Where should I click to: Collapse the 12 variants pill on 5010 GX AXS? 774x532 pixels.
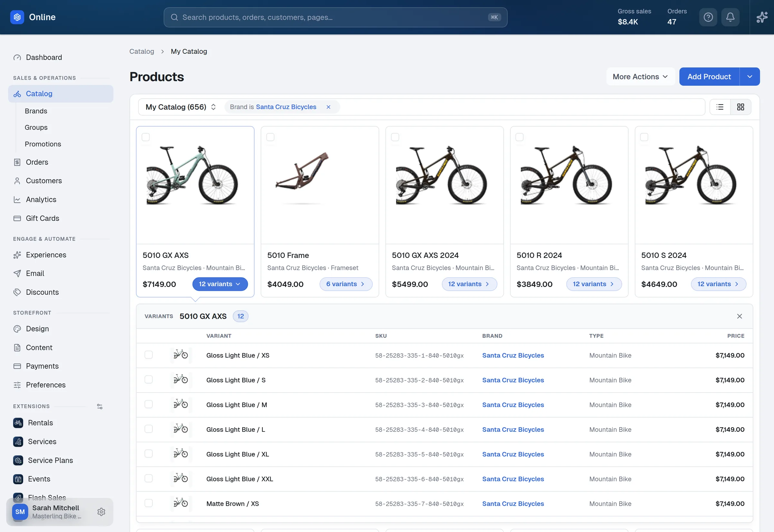click(x=220, y=284)
